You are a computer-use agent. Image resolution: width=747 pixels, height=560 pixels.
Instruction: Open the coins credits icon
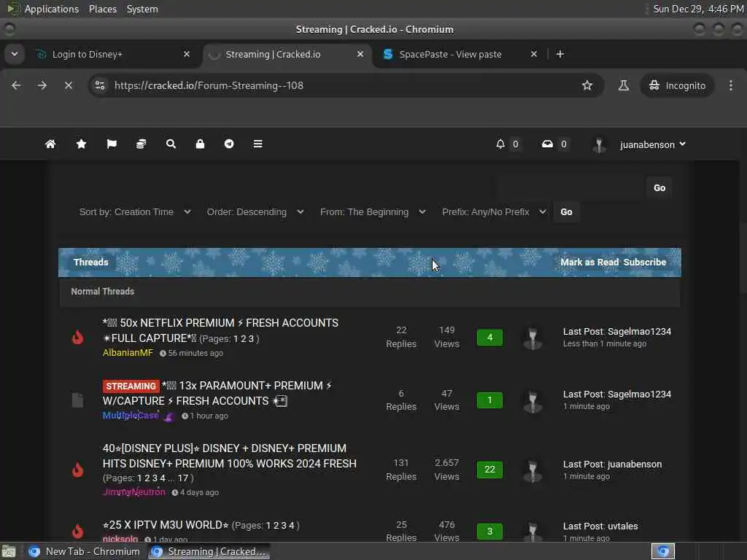pyautogui.click(x=141, y=144)
